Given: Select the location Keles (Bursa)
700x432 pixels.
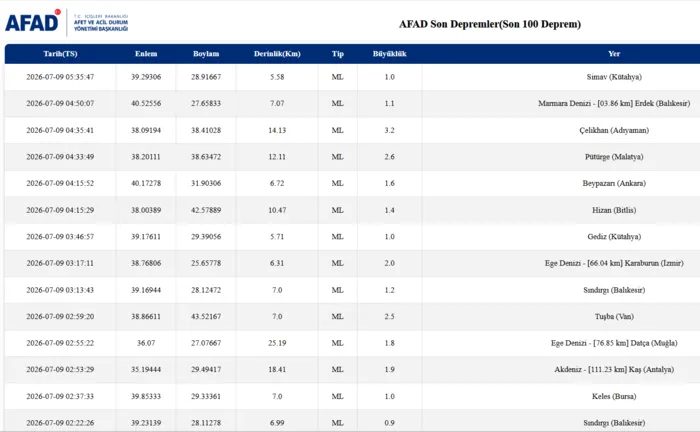Looking at the screenshot, I should tap(614, 396).
